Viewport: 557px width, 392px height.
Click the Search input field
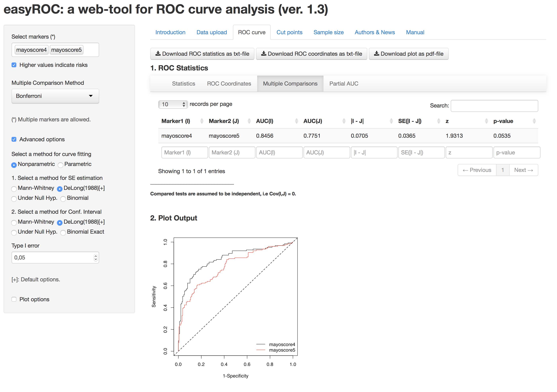point(494,106)
